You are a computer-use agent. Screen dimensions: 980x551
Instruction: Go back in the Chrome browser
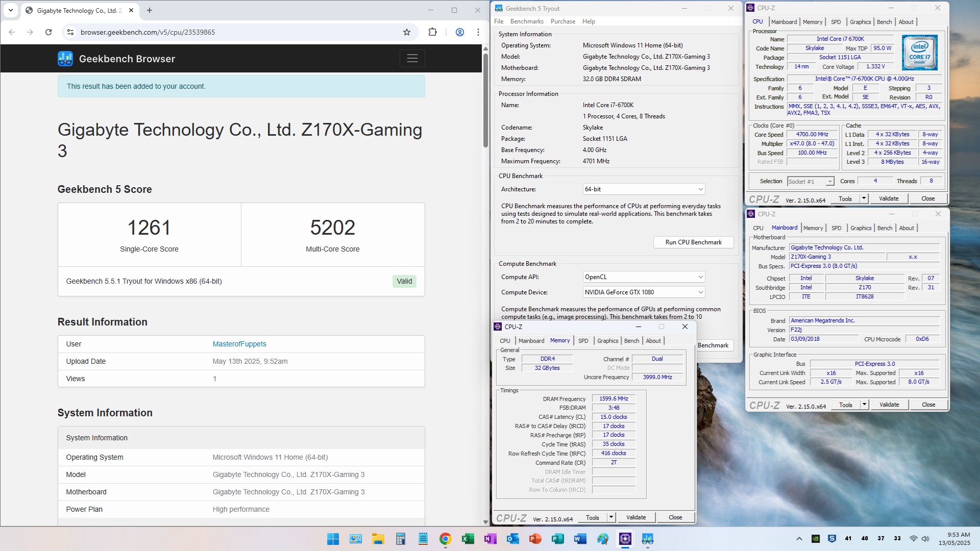[12, 32]
